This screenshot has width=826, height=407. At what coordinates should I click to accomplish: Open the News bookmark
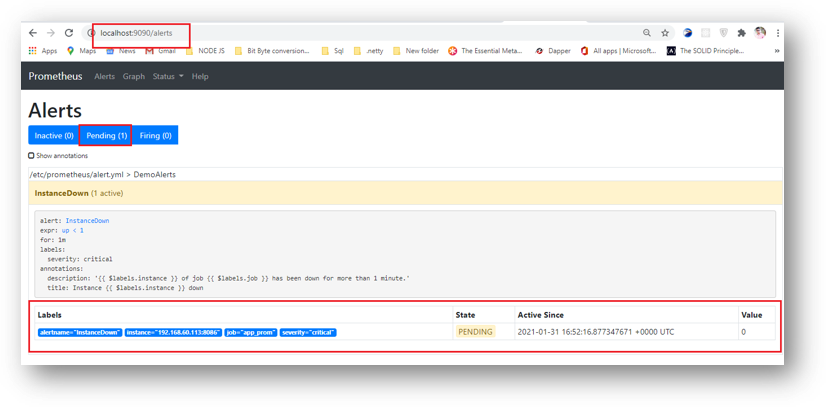click(x=121, y=51)
